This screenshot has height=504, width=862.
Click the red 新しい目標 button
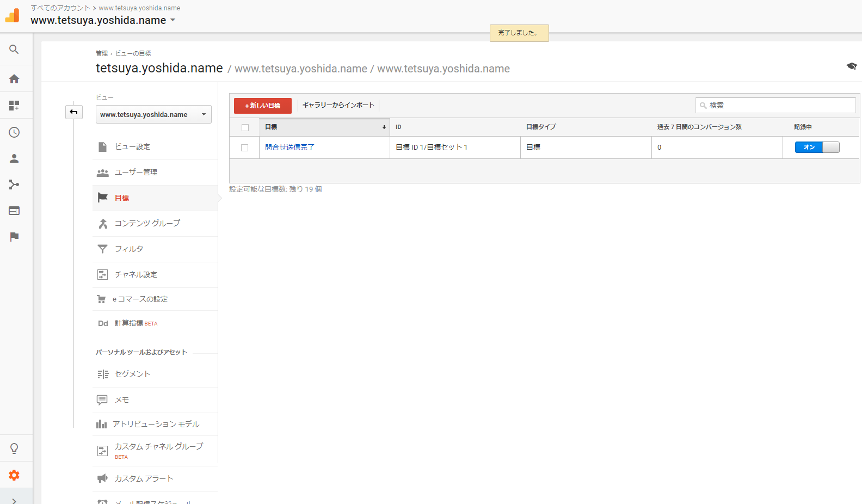(x=263, y=106)
